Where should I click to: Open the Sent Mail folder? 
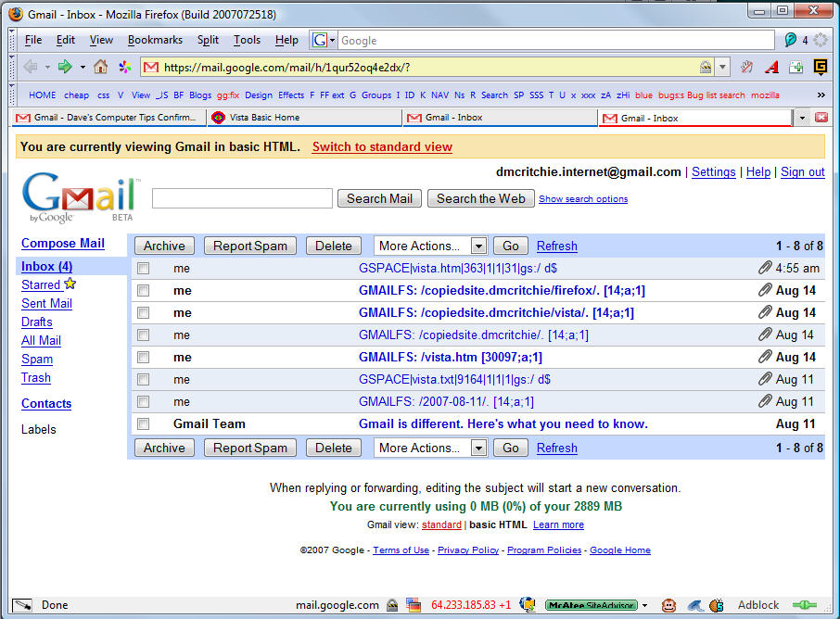pos(46,304)
